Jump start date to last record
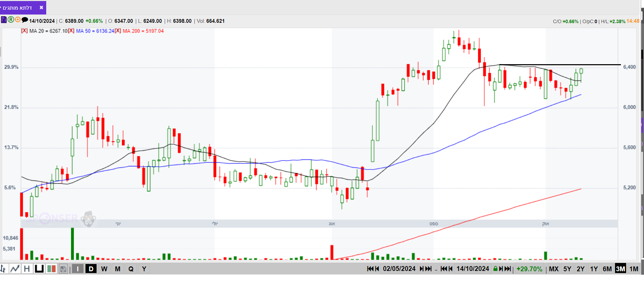644x283 pixels. (428, 269)
